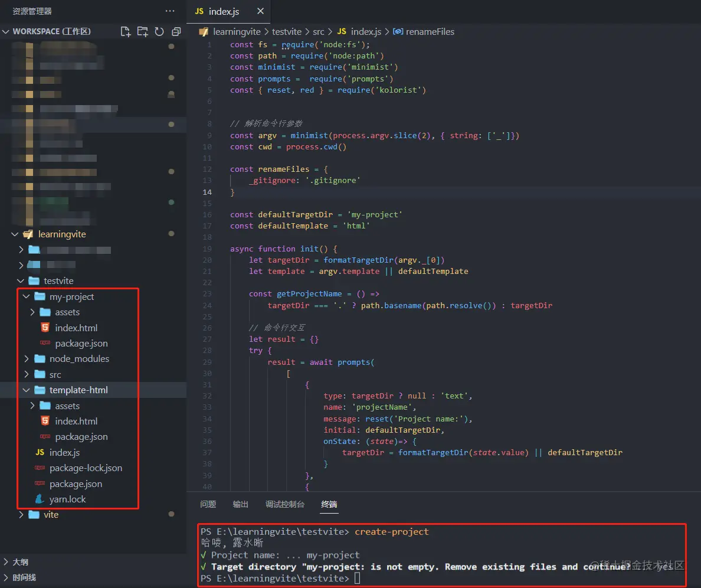
Task: Expand the assets folder under template-html
Action: coord(32,406)
